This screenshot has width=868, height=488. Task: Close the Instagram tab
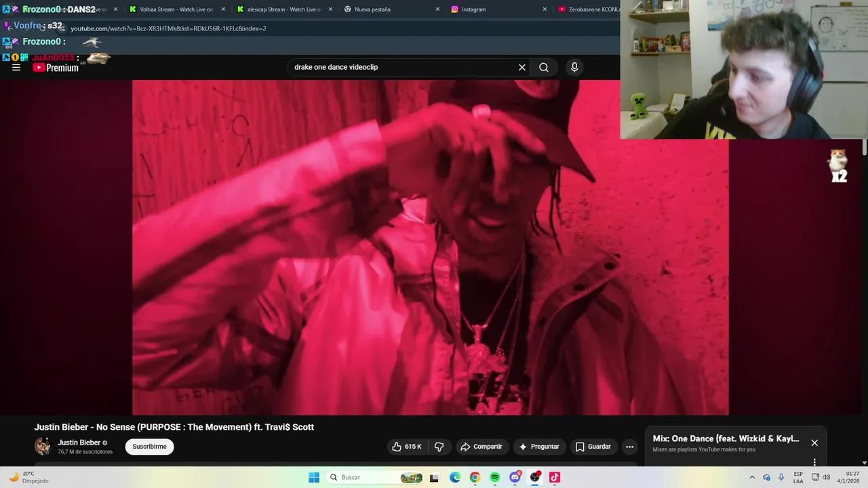(x=545, y=9)
